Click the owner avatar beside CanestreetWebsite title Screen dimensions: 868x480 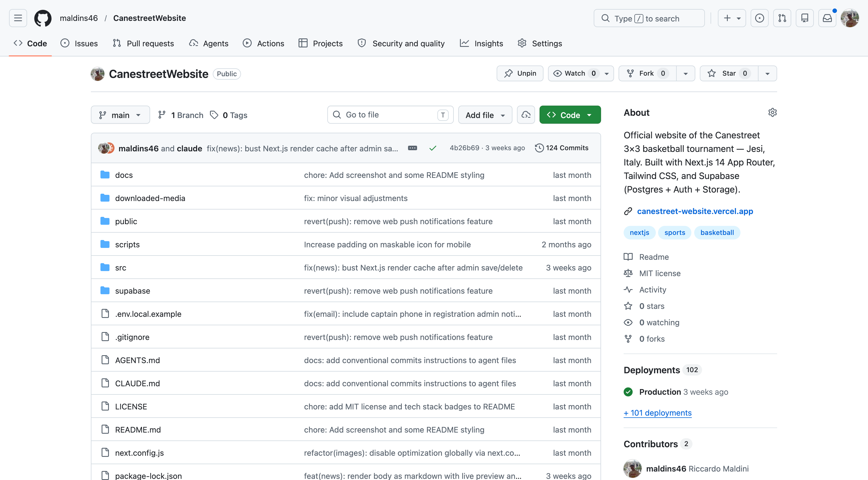point(98,74)
